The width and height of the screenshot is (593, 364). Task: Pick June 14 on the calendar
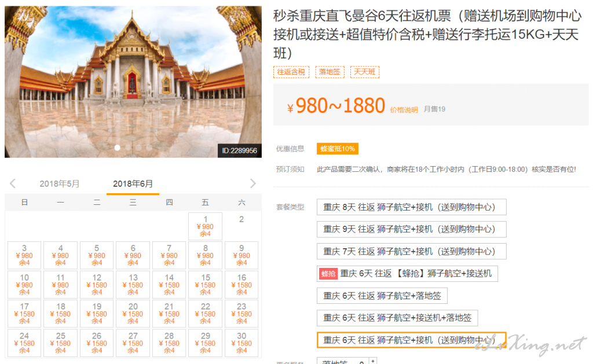pos(169,284)
